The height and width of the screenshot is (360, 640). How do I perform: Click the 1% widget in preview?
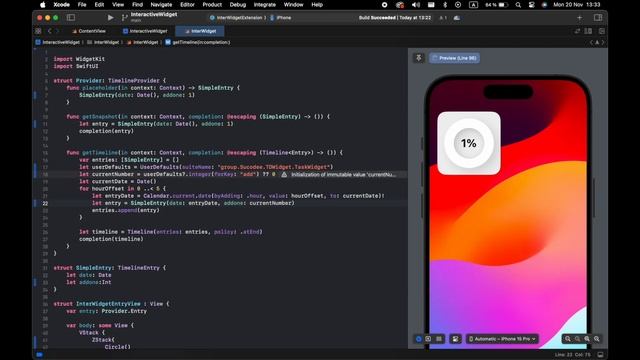pos(469,143)
